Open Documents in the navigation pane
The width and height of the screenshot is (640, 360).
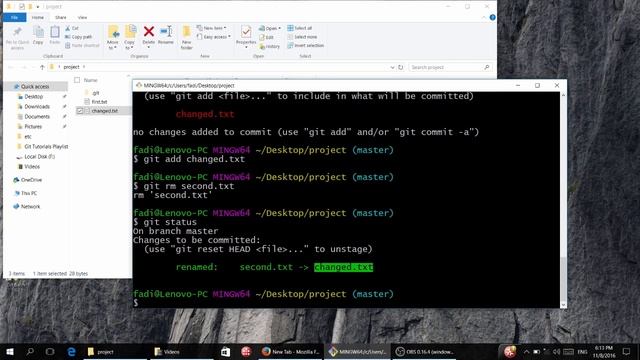pyautogui.click(x=37, y=117)
